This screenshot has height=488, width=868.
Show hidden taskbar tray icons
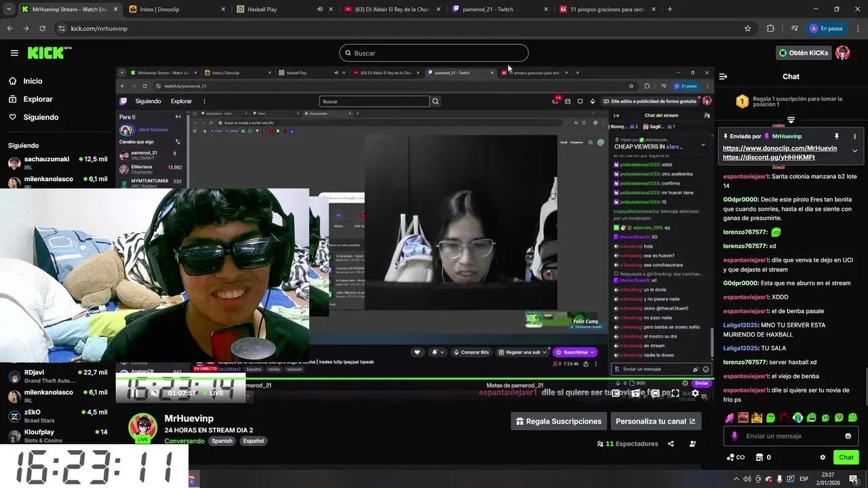point(736,479)
